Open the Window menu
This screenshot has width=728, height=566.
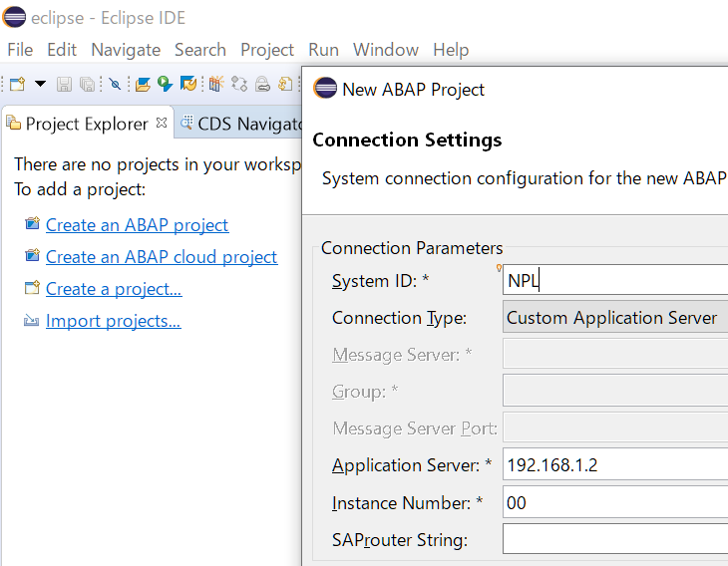pyautogui.click(x=385, y=50)
